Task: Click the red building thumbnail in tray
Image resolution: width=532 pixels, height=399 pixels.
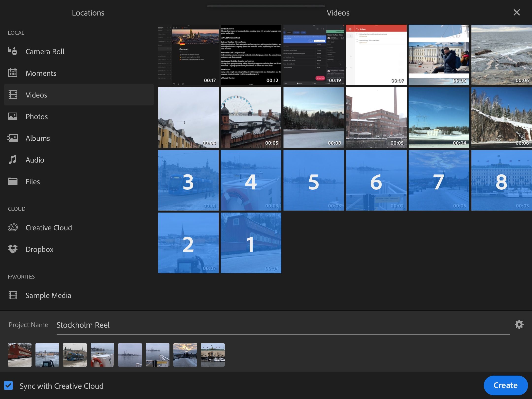Action: [x=20, y=355]
